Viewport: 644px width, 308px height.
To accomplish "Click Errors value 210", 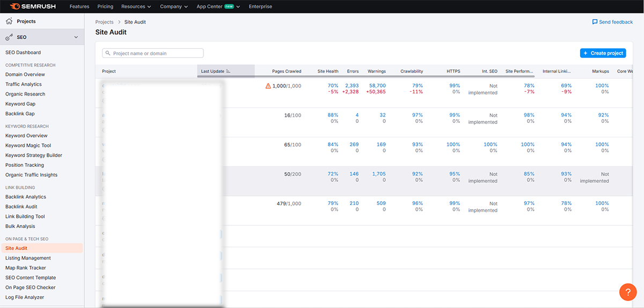I will coord(354,203).
